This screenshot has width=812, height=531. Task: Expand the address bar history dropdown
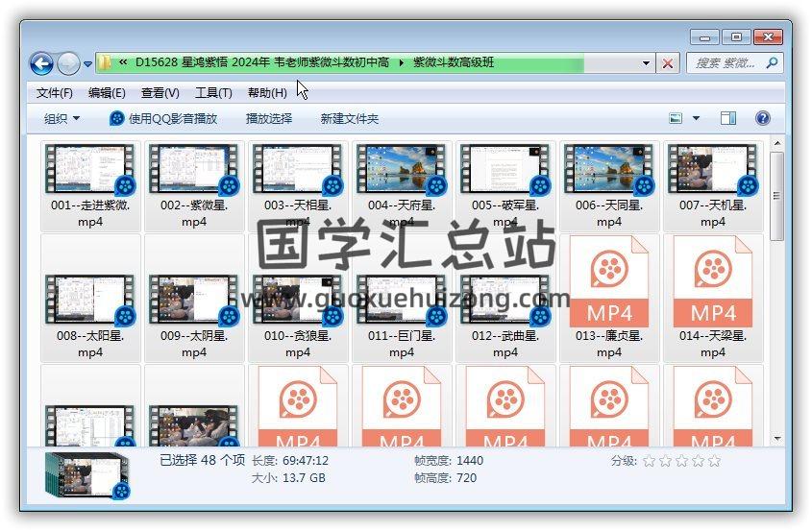[x=646, y=63]
